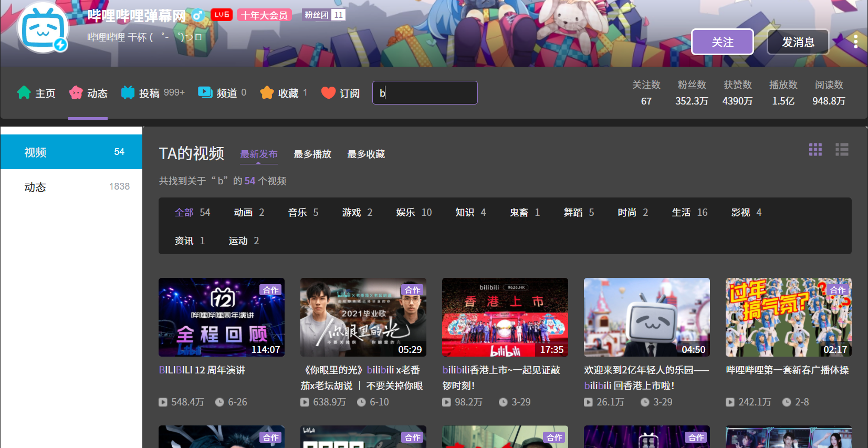868x448 pixels.
Task: Click the pink 动态 icon
Action: pyautogui.click(x=76, y=92)
